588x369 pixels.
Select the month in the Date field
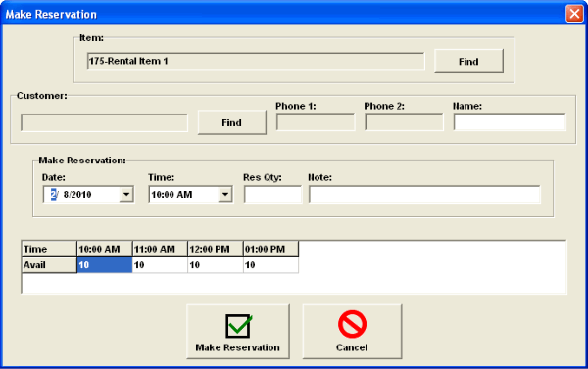[53, 195]
